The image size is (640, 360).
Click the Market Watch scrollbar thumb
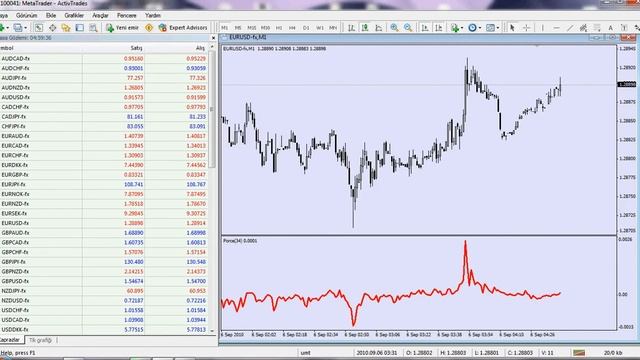[x=212, y=109]
